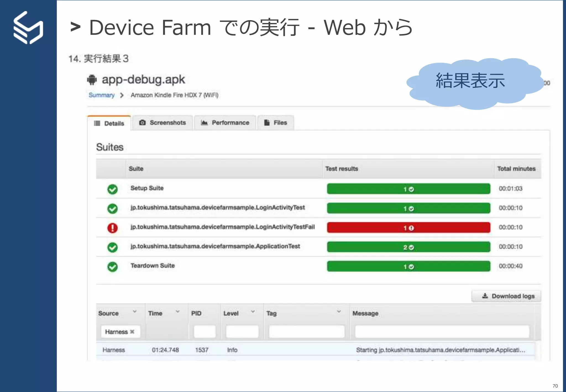The height and width of the screenshot is (392, 566).
Task: Click the Android icon beside app-debug.apk
Action: [92, 80]
